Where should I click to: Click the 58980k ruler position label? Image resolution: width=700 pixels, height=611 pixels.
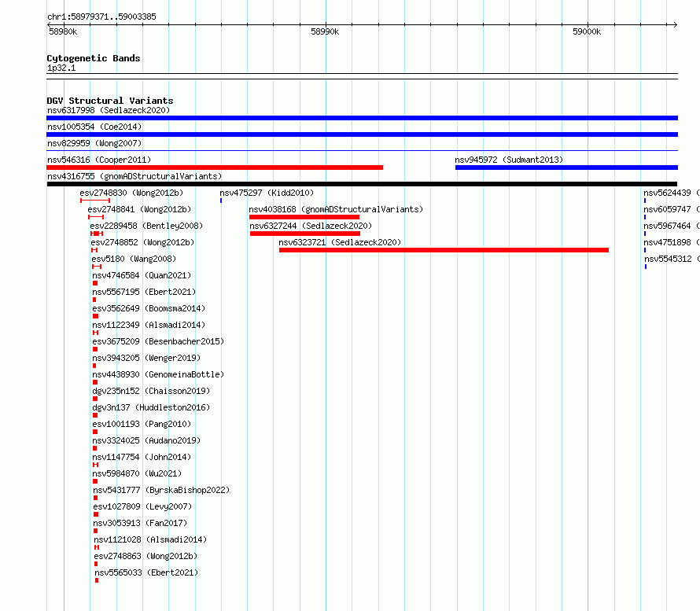tap(63, 31)
